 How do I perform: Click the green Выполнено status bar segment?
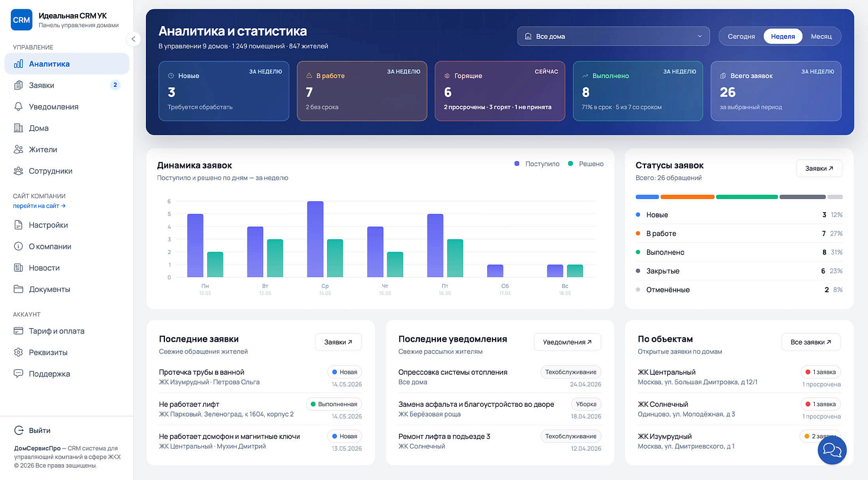(747, 197)
